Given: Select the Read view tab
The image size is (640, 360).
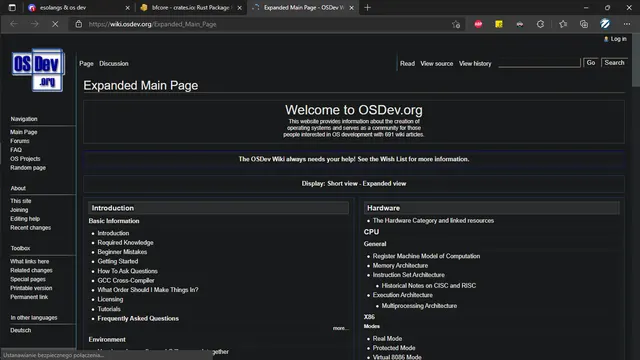Looking at the screenshot, I should (407, 64).
